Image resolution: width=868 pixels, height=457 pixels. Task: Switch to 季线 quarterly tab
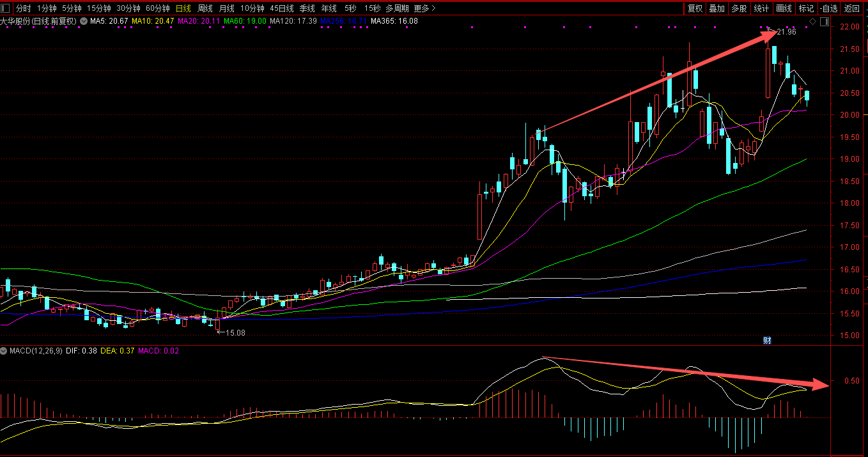[307, 8]
